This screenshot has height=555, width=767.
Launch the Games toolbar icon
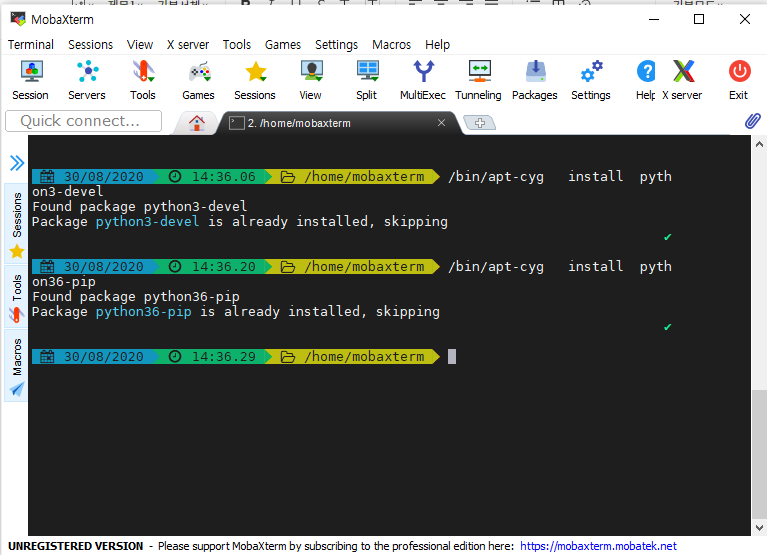(x=199, y=80)
